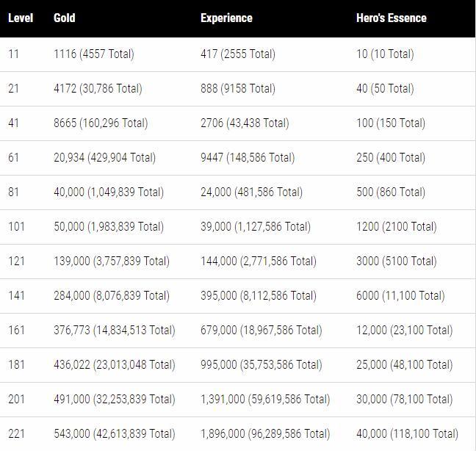Select the level 11 cell

(14, 54)
